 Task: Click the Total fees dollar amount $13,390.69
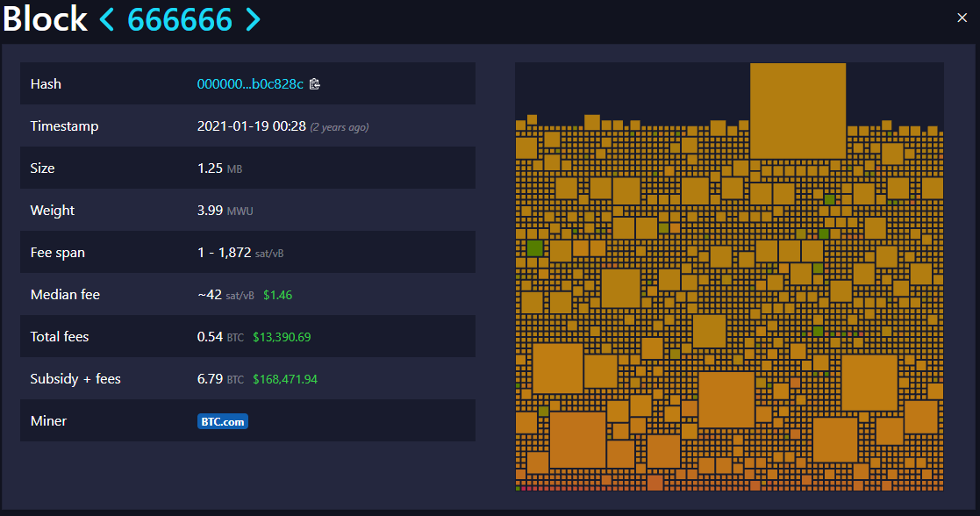click(x=282, y=337)
